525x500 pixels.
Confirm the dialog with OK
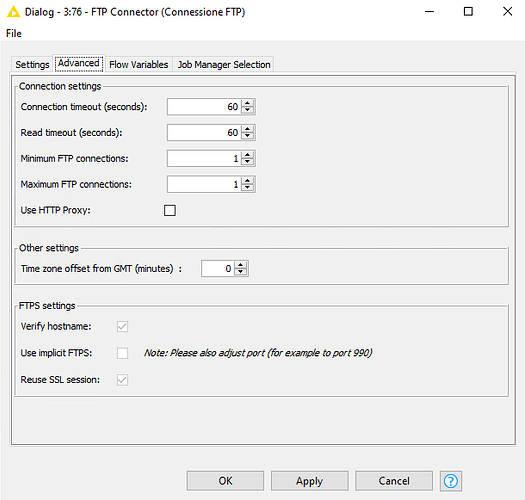pos(225,481)
